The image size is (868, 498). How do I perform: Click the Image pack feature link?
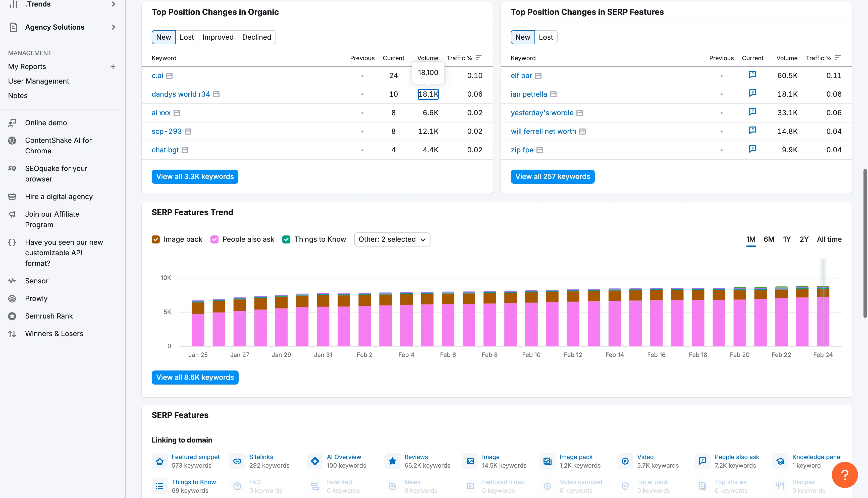[x=576, y=457]
